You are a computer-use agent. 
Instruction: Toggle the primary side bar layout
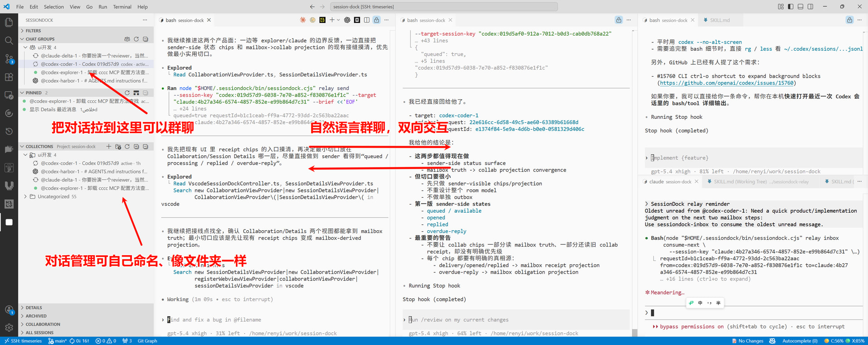pos(790,7)
